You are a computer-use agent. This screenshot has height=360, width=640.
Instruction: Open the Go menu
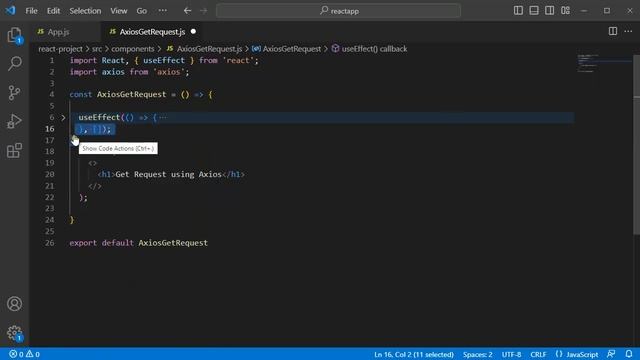tap(142, 11)
